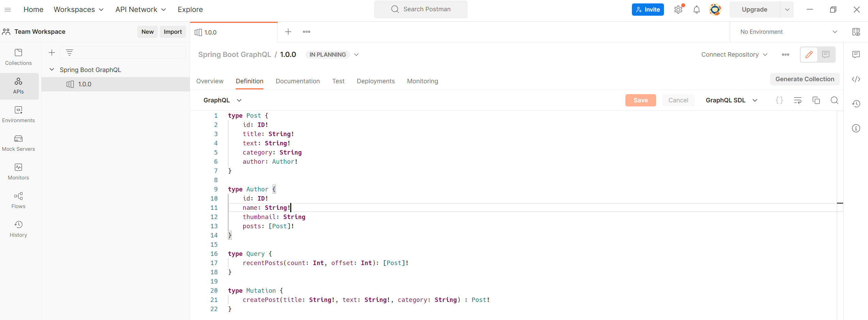Open the No Environment selector
868x320 pixels.
(x=788, y=32)
